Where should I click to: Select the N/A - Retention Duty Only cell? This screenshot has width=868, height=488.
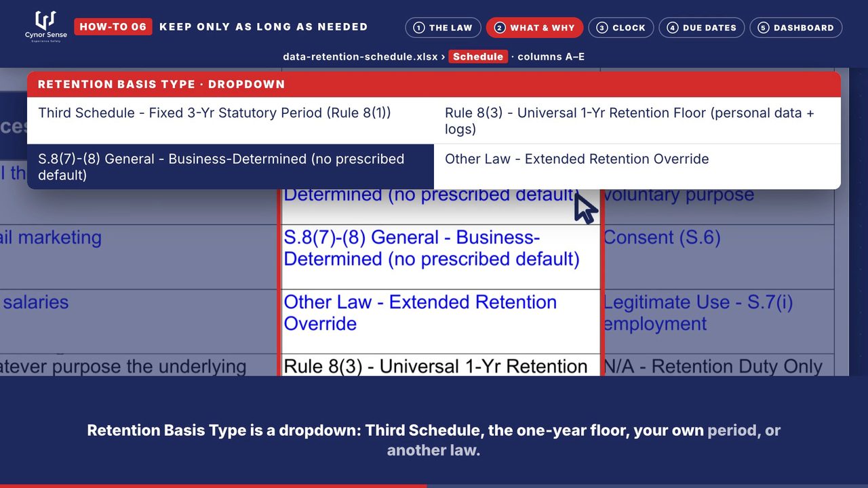(x=718, y=365)
